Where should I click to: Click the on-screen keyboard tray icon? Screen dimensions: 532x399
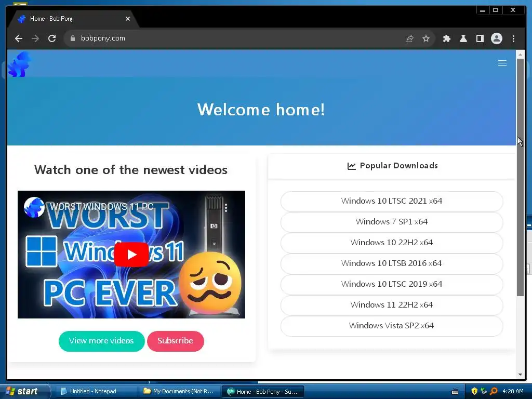point(455,392)
